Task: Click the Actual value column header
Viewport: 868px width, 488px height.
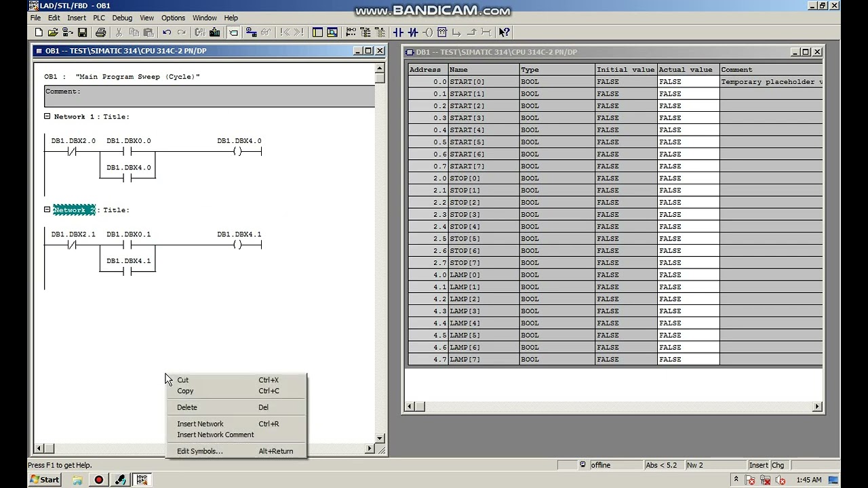Action: [688, 69]
